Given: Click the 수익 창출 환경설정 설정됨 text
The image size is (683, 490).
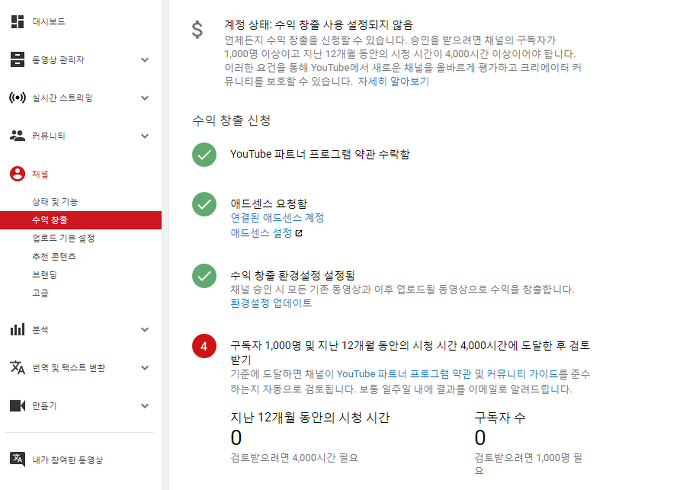Looking at the screenshot, I should [x=293, y=275].
